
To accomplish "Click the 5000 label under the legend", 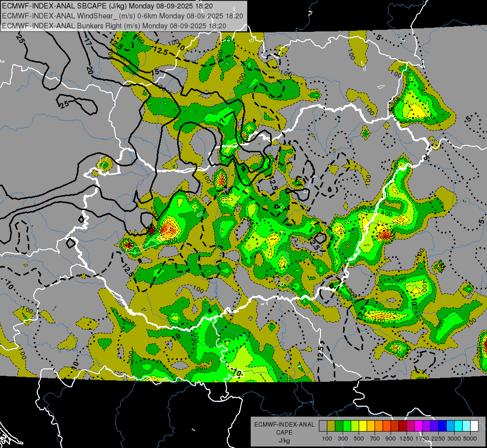I will coord(470,439).
